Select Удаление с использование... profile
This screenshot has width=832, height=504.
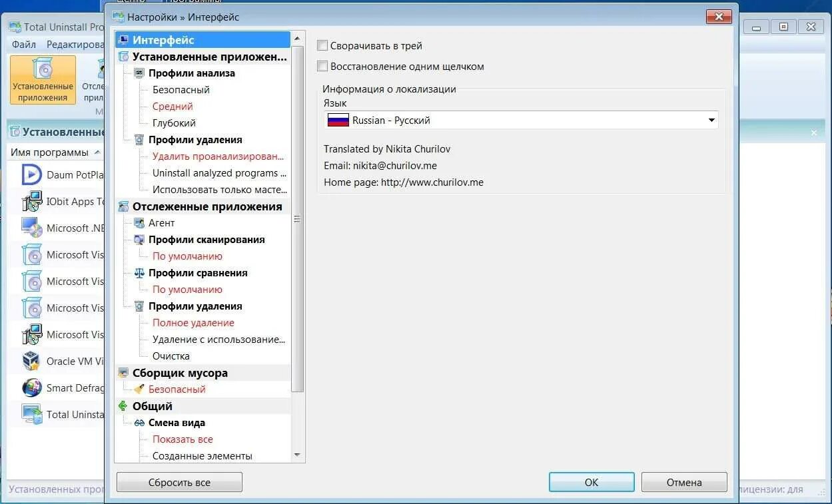click(x=219, y=340)
